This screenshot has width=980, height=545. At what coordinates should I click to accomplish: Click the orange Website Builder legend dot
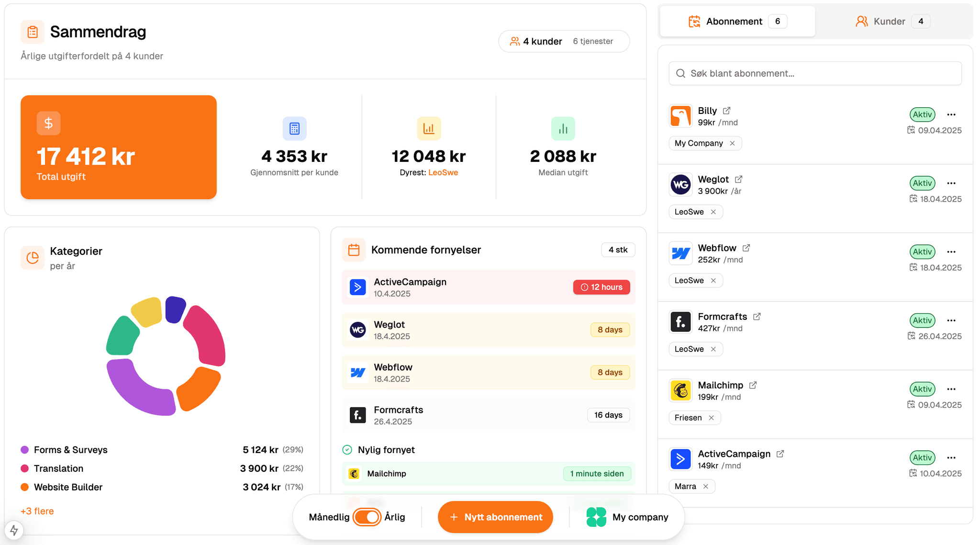(25, 487)
